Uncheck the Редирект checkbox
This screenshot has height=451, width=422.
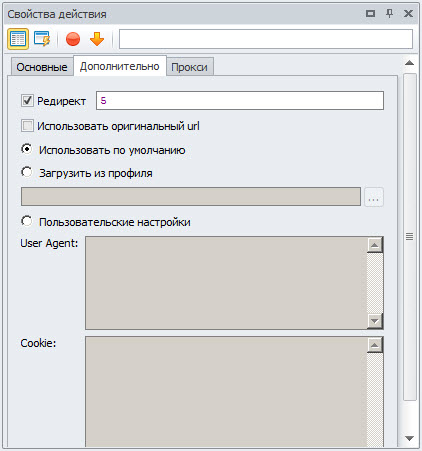(27, 100)
